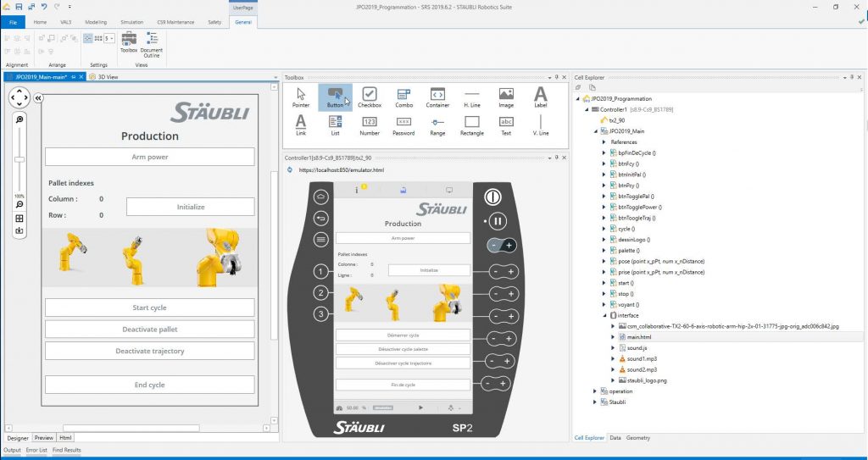The image size is (868, 460).
Task: Collapse the Controller1 tree node
Action: [587, 109]
